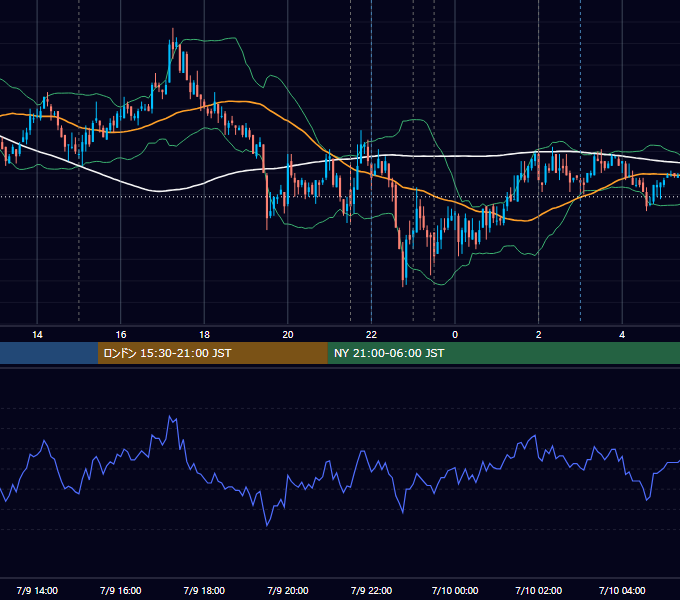Click the 14 hour label on time axis
680x600 pixels.
37,335
